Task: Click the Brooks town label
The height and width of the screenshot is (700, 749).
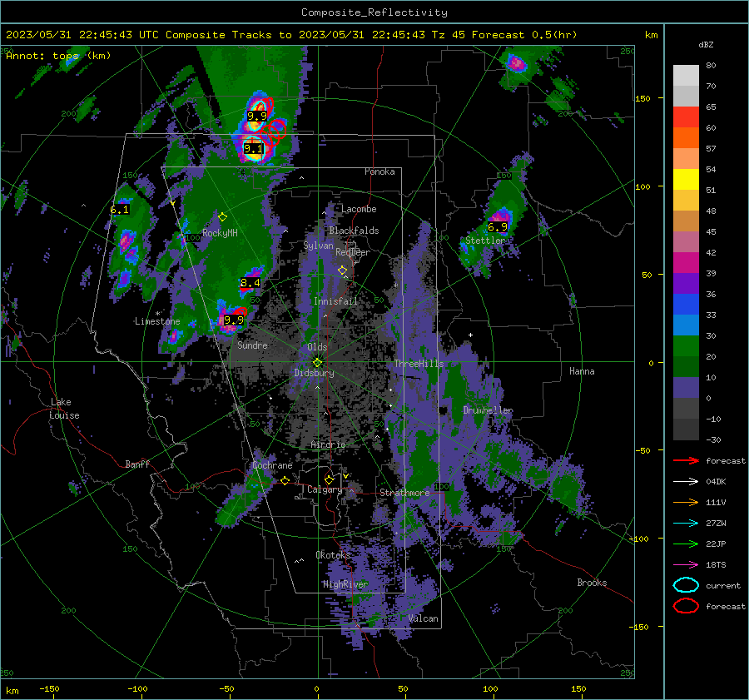Action: pyautogui.click(x=592, y=583)
